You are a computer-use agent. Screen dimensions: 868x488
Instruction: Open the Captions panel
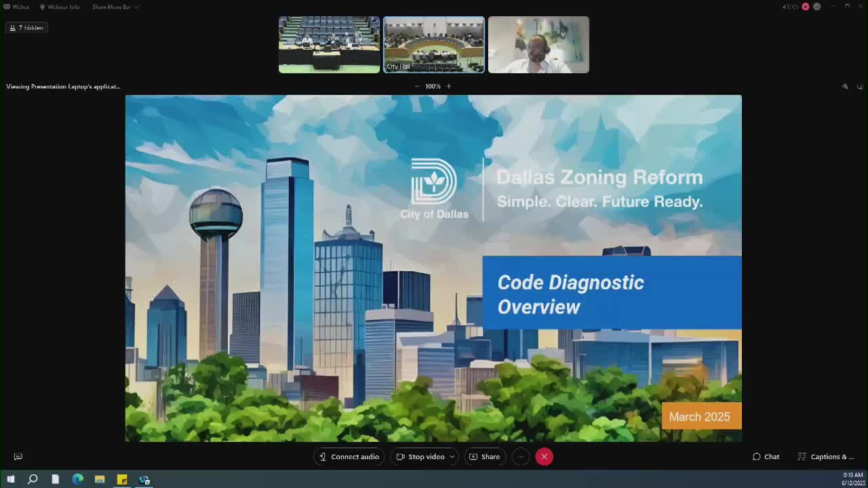[826, 457]
